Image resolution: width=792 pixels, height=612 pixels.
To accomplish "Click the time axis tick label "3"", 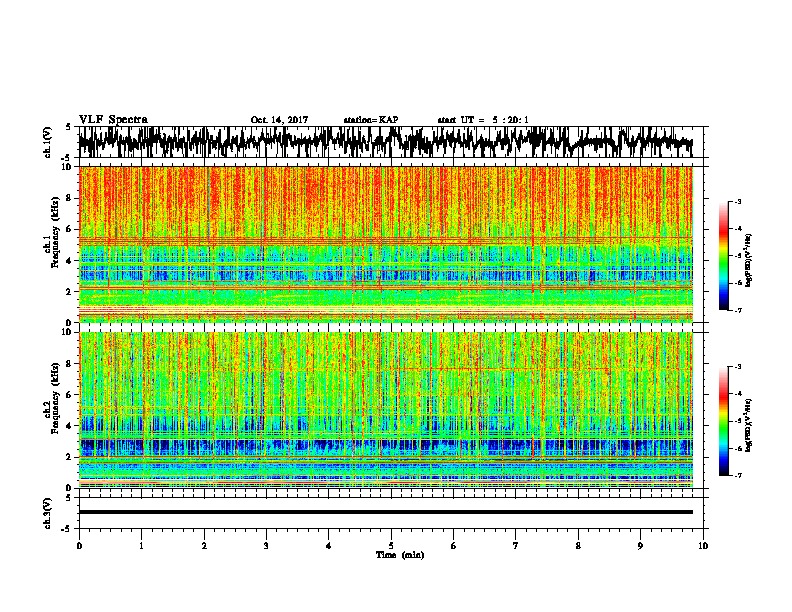I will 266,545.
